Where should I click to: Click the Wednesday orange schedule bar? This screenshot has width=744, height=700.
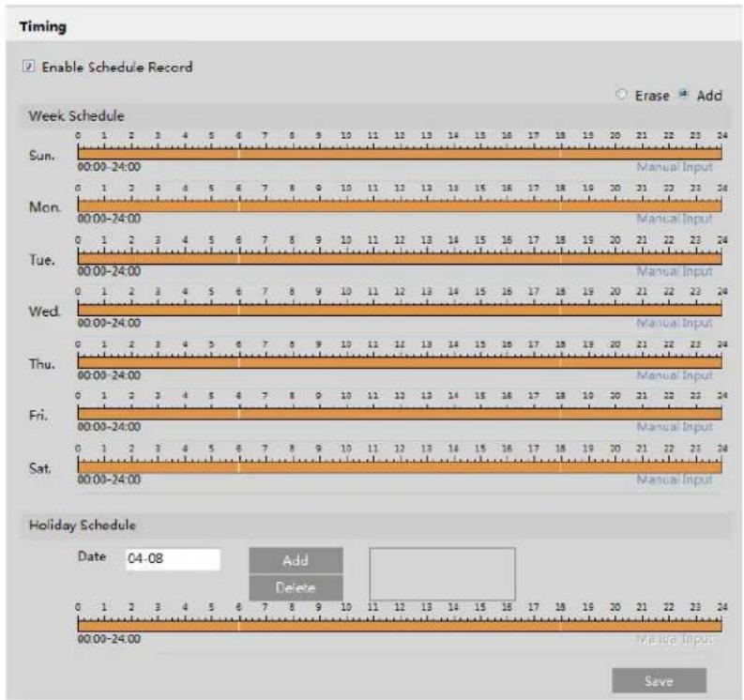tap(400, 311)
